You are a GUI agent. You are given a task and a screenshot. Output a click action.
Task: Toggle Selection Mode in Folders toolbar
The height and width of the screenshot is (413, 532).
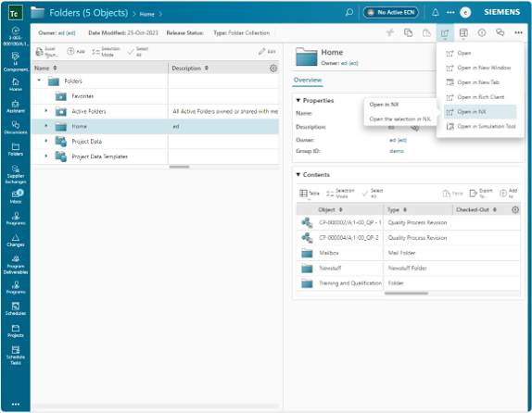[107, 52]
